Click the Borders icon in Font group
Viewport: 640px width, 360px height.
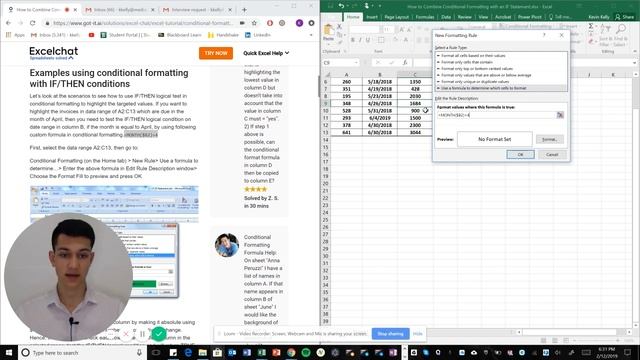[x=381, y=40]
